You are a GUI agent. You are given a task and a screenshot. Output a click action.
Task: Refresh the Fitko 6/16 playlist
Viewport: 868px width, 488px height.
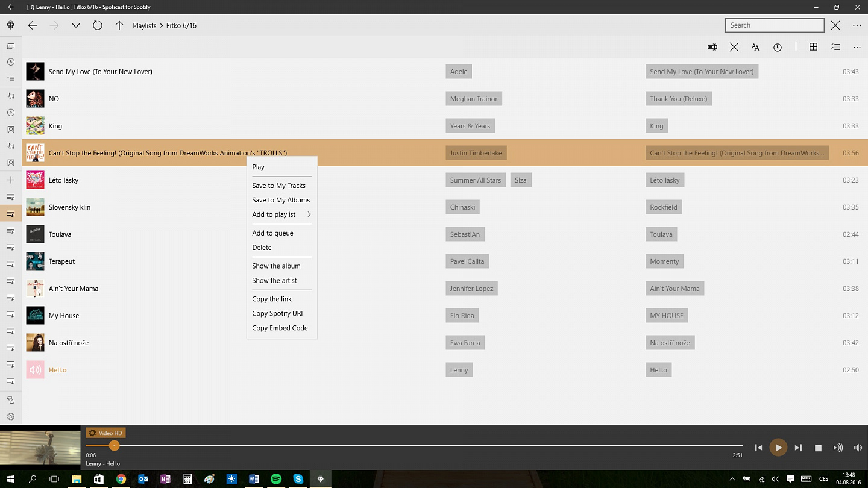(x=98, y=25)
